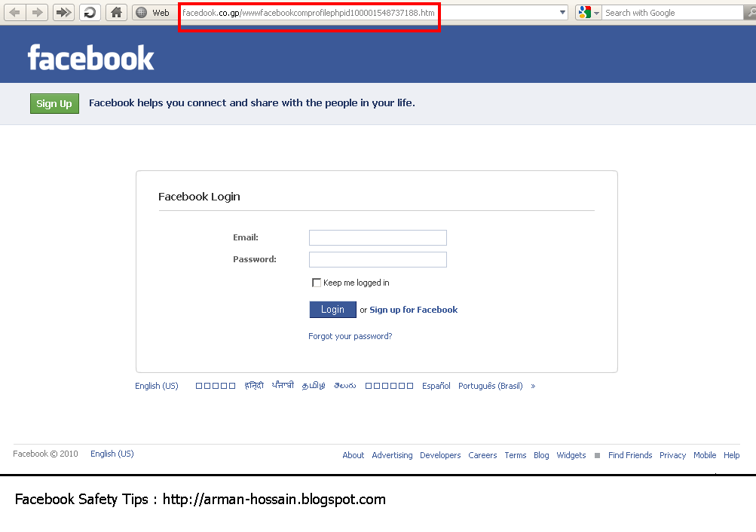Click the facebook logo in the header
756x532 pixels.
pos(90,58)
